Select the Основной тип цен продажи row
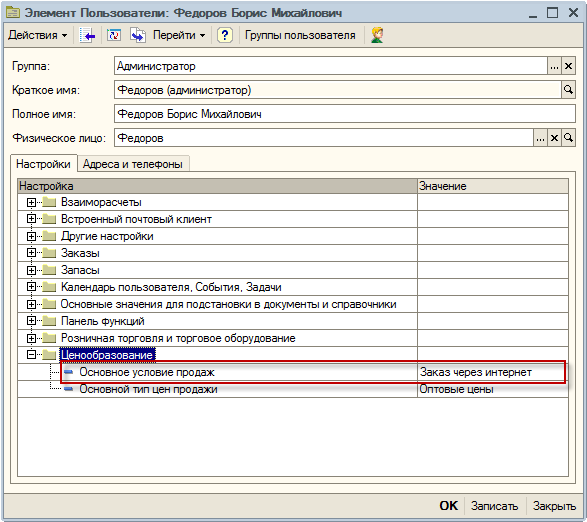The width and height of the screenshot is (587, 522). [293, 389]
